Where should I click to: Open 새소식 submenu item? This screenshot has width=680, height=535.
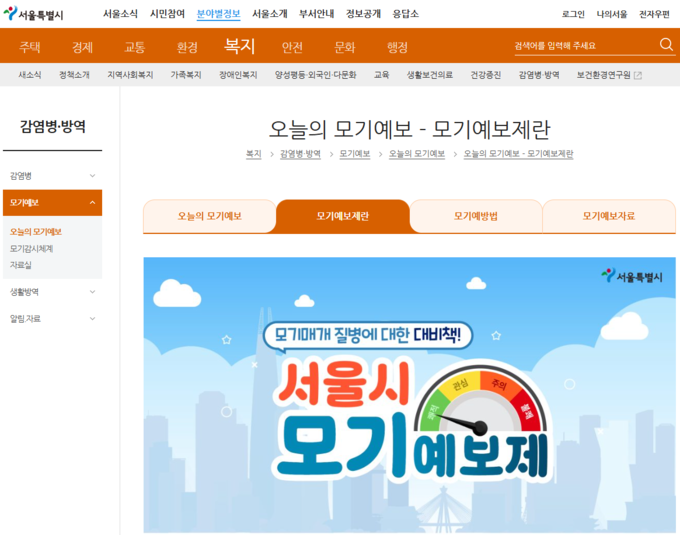click(x=29, y=75)
